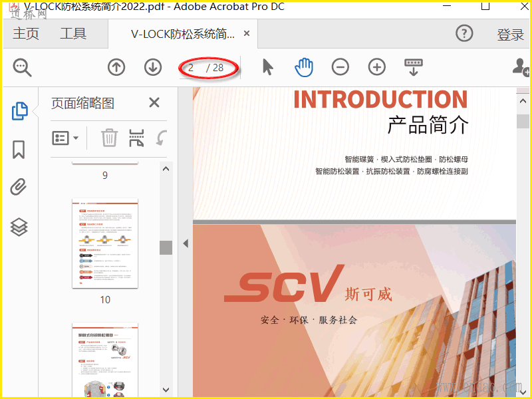Click the share with others person icon
Screen dimensions: 532x399
[x=521, y=67]
